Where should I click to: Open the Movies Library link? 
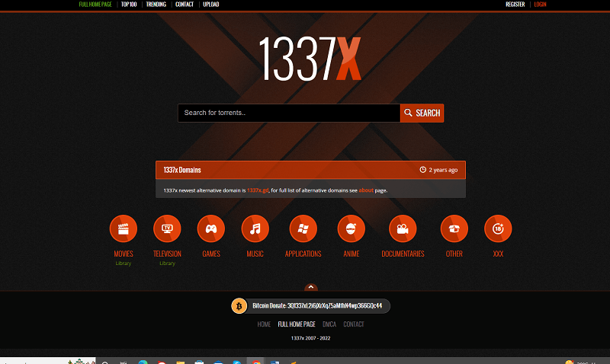124,263
